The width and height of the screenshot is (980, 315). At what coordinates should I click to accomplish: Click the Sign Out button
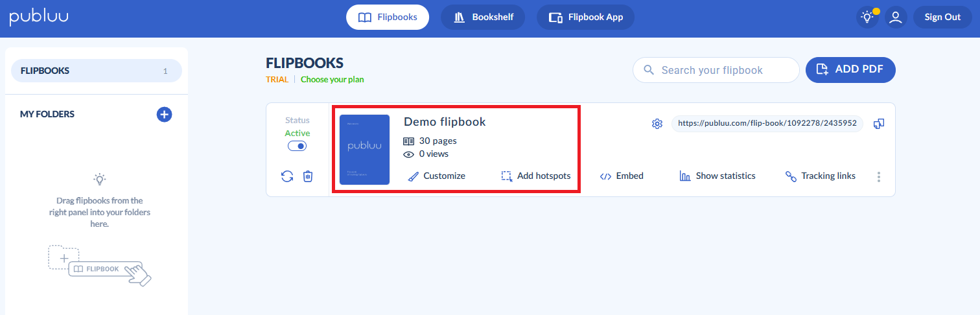click(x=942, y=17)
